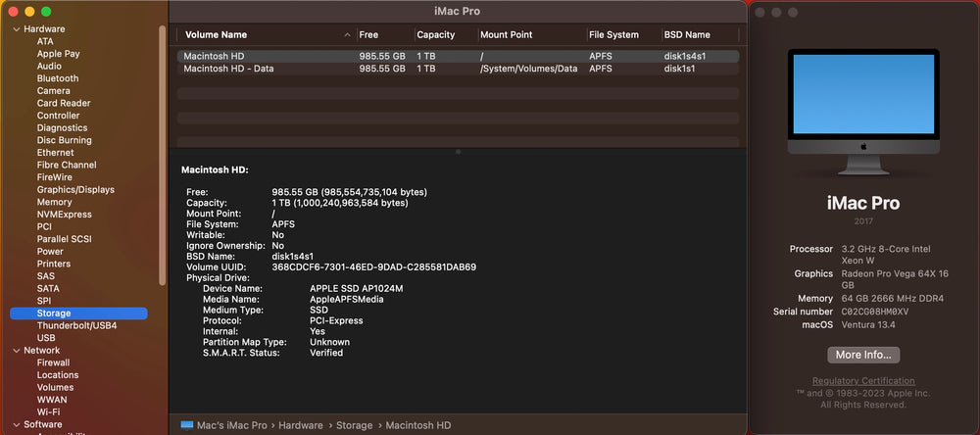Click Storage in the path bar
The image size is (980, 435).
(x=355, y=425)
